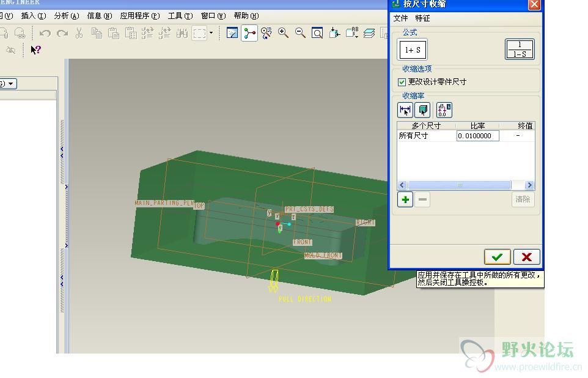588x378 pixels.
Task: Open the 信息(N) menu
Action: 100,16
